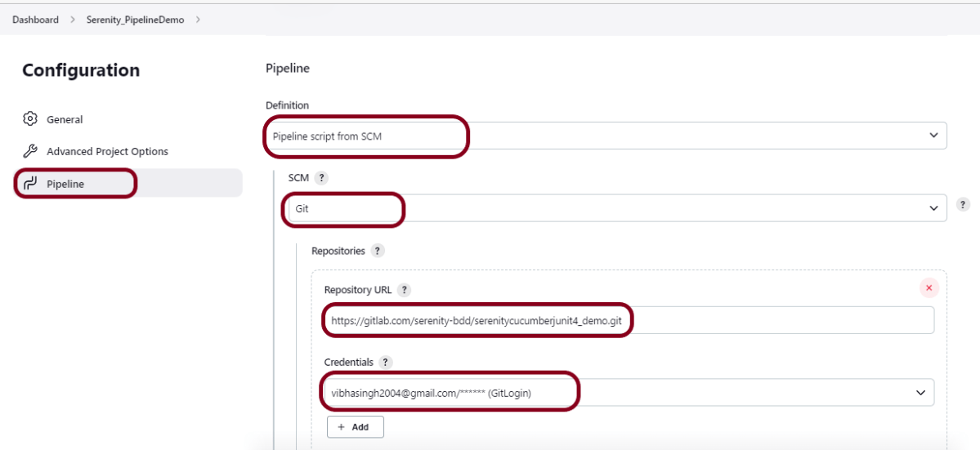Open Serenity_PipelineDemo breadcrumb link
This screenshot has height=450, width=980.
[x=135, y=20]
